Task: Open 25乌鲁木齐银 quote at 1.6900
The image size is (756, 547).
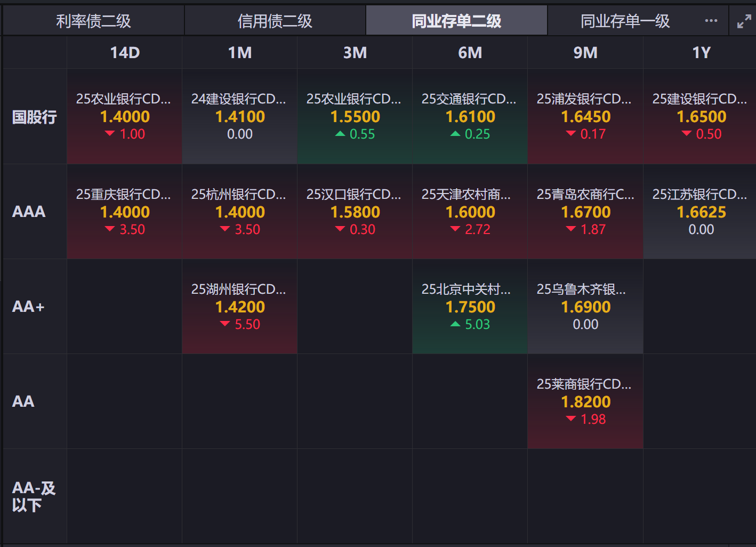Action: [x=585, y=307]
